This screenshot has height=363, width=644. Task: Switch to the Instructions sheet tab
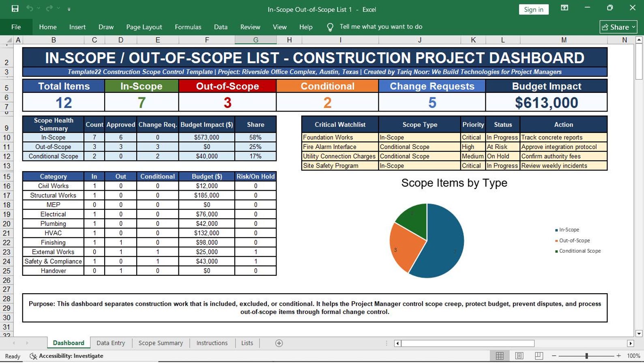(x=212, y=343)
